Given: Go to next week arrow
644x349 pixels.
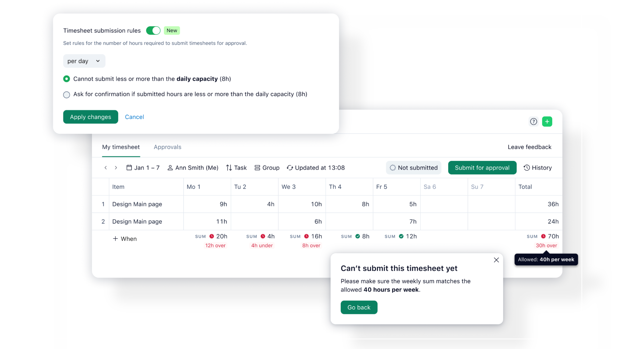Looking at the screenshot, I should click(116, 168).
